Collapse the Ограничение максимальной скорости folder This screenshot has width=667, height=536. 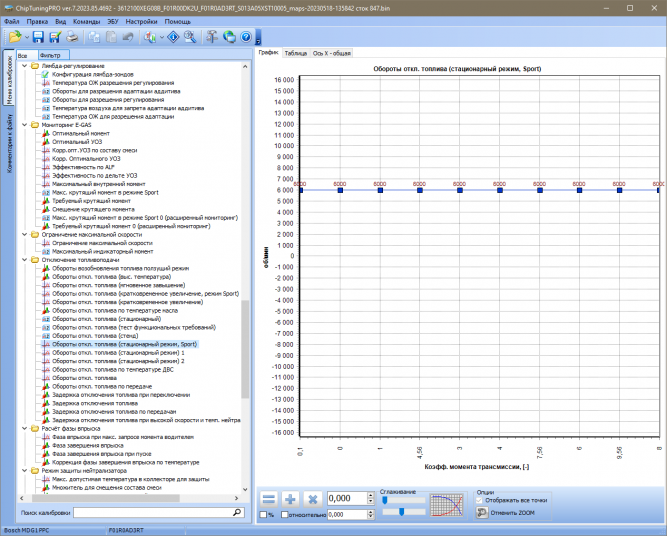(x=25, y=234)
